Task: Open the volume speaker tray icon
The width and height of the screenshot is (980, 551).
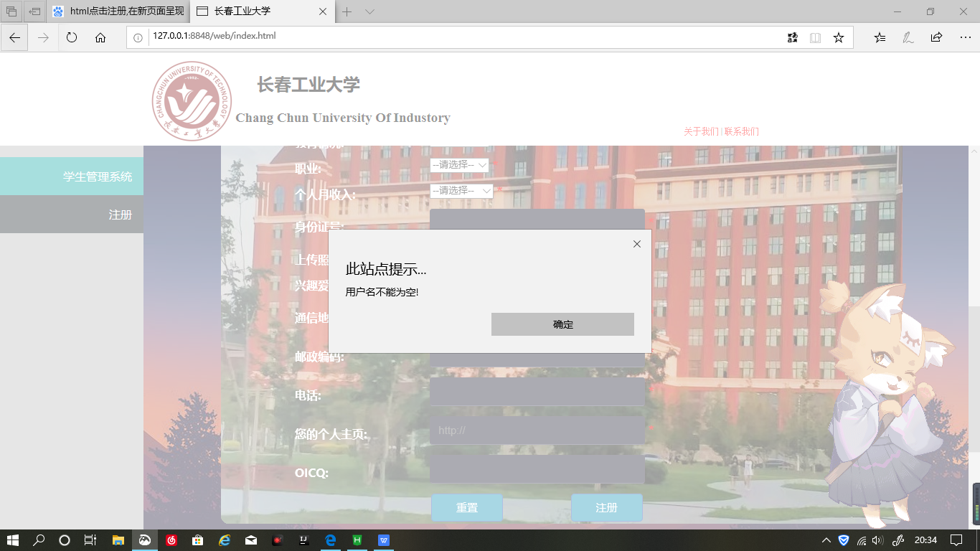Action: (877, 540)
